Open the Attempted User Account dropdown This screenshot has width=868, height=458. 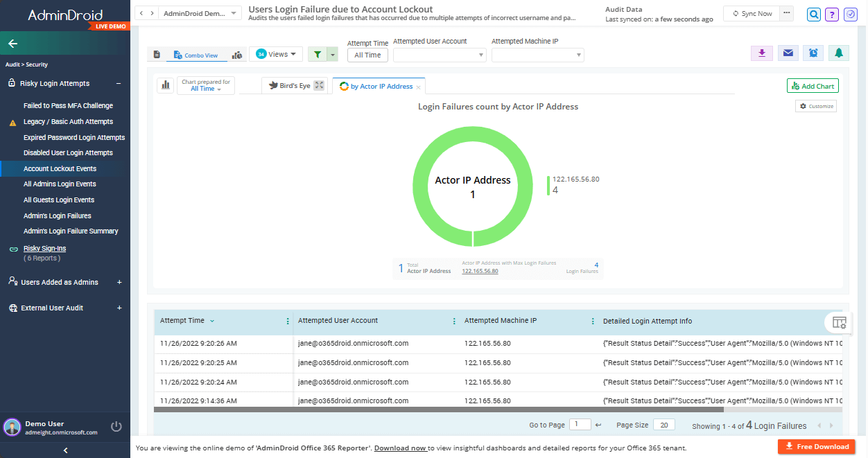(440, 55)
